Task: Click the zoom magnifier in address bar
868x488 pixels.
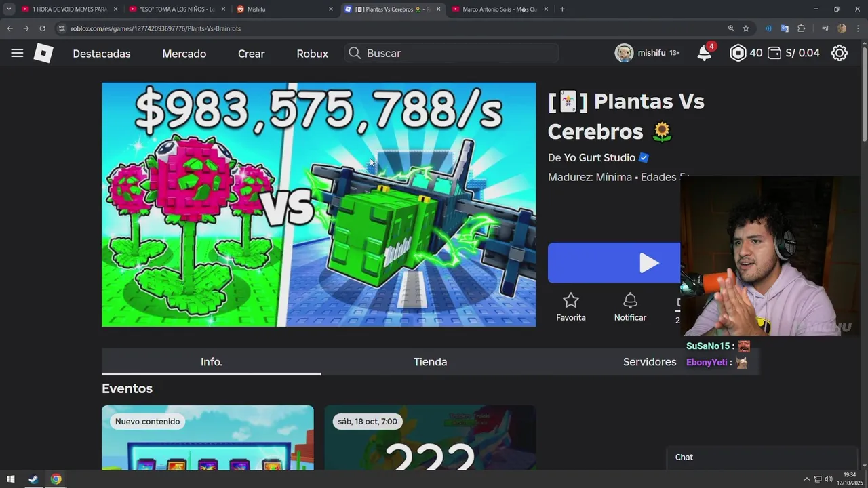Action: pos(731,28)
